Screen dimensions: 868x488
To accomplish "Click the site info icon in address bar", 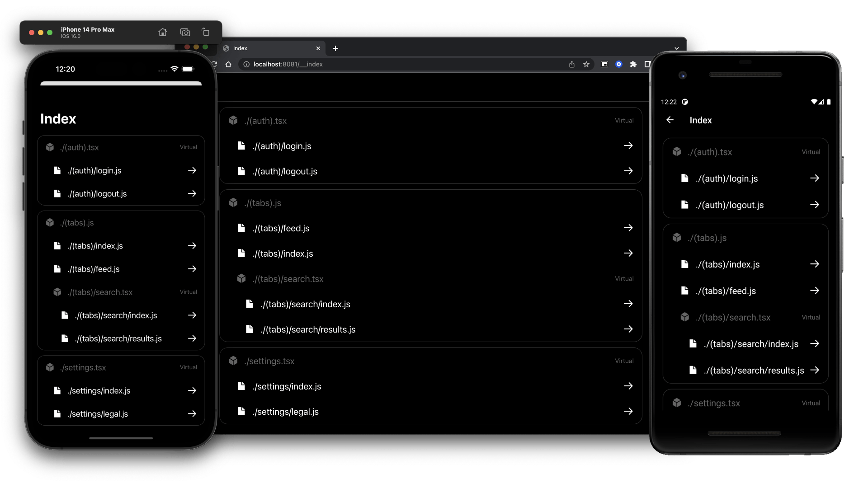I will tap(246, 64).
